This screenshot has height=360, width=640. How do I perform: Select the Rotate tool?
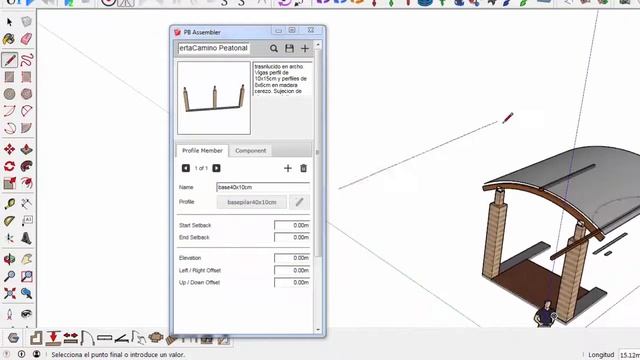click(9, 166)
